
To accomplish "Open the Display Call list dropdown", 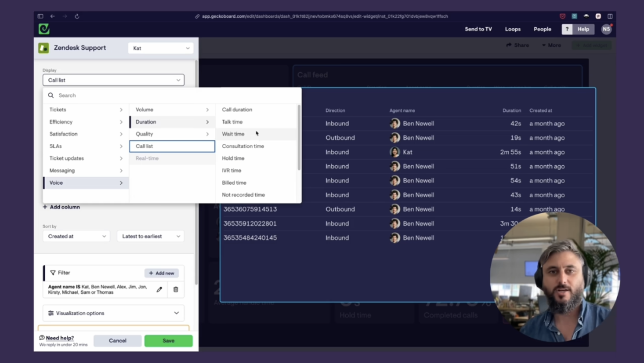I will [x=114, y=80].
